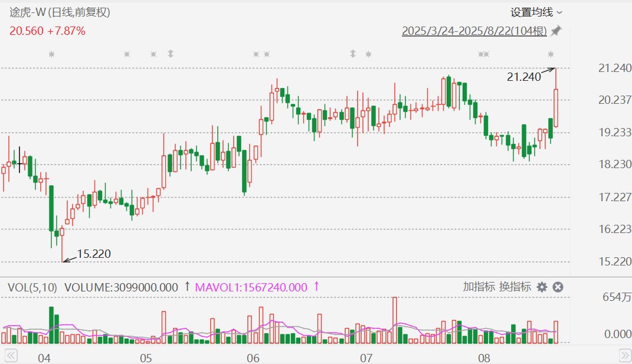Click 换指标 to switch indicator

coord(515,287)
